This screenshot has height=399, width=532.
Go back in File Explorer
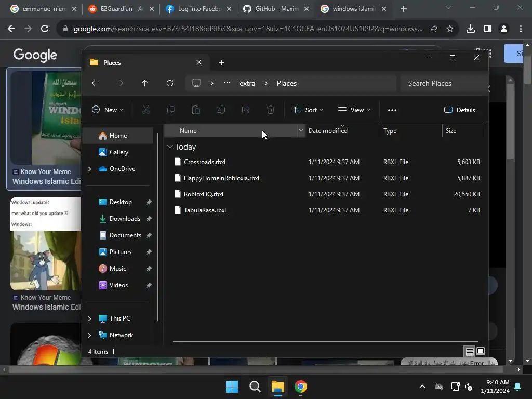(x=95, y=83)
